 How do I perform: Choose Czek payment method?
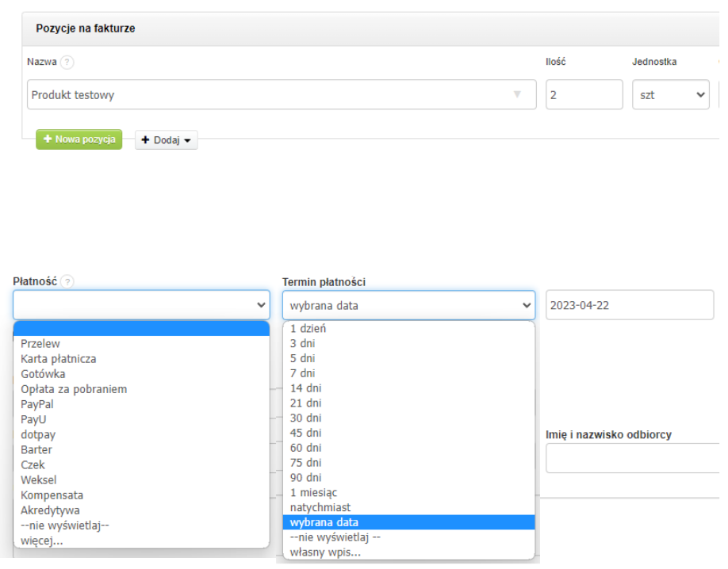pos(142,465)
